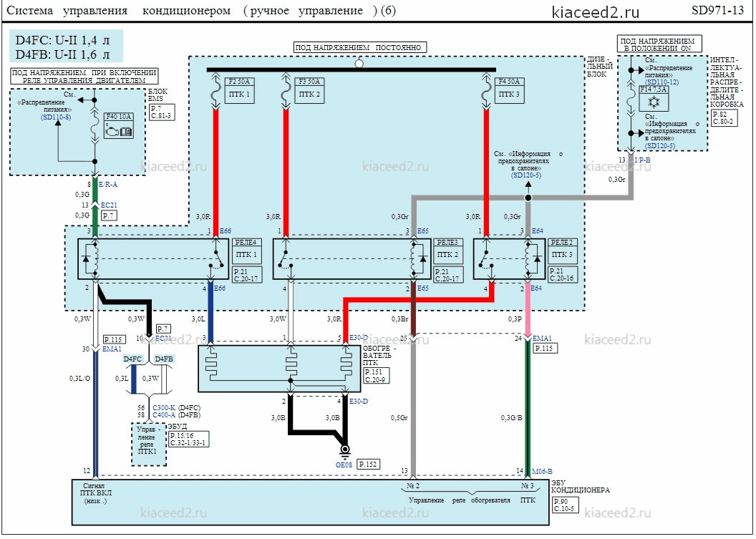Viewport: 756px width, 539px height.
Task: Click the 'РЕЛЕ4 ПТК 1' relay label
Action: [x=247, y=251]
